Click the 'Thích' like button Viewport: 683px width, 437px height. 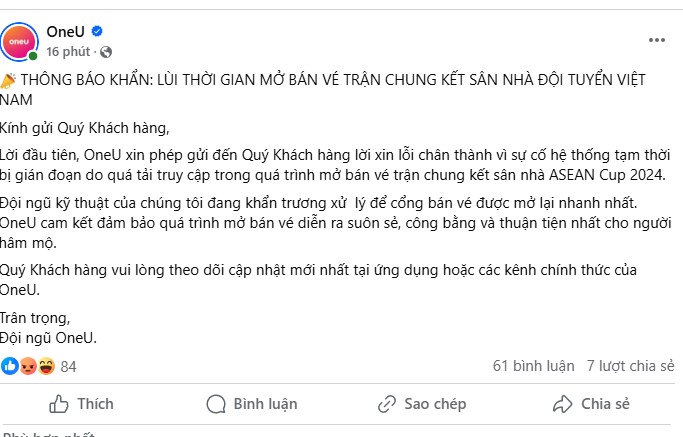point(81,404)
